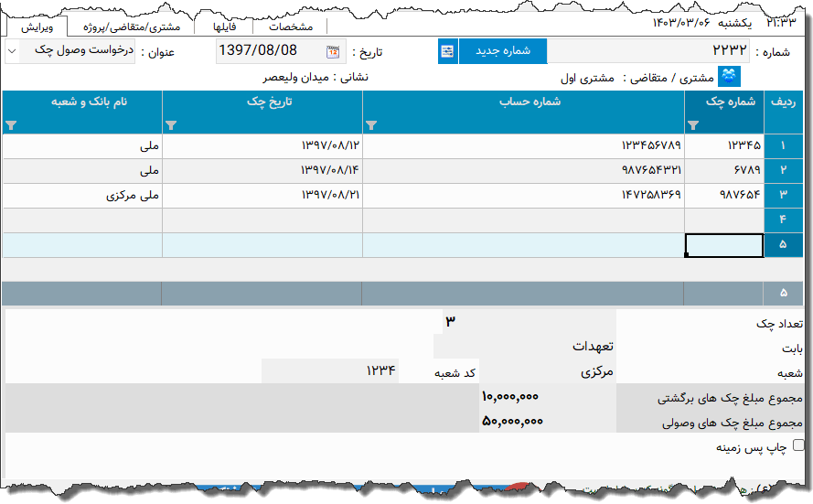813x504 pixels.
Task: Toggle the چاپ پس زمینه checkbox
Action: 799,445
